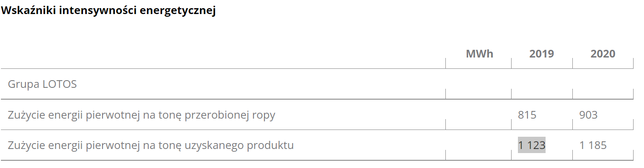Select the 903 value cell
The image size is (644, 168).
point(588,115)
